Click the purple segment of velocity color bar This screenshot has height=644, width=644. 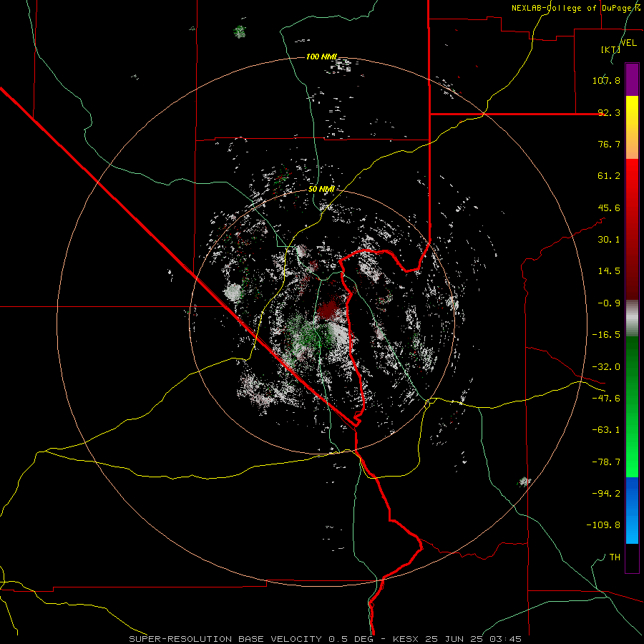pos(632,79)
